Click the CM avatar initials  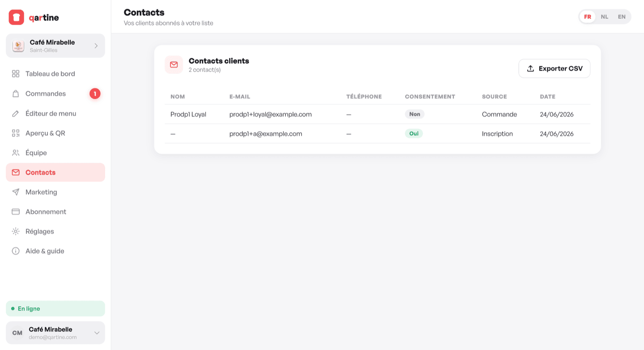[17, 333]
